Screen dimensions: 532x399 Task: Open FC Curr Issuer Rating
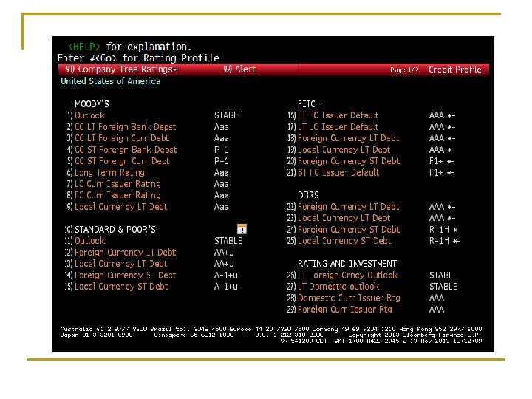(x=113, y=195)
